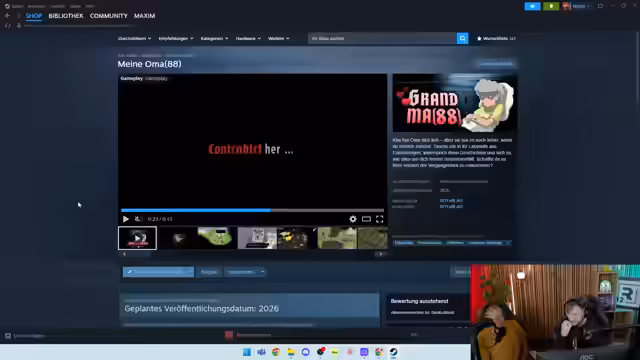Open the video player settings gear
Image resolution: width=640 pixels, height=360 pixels.
353,219
